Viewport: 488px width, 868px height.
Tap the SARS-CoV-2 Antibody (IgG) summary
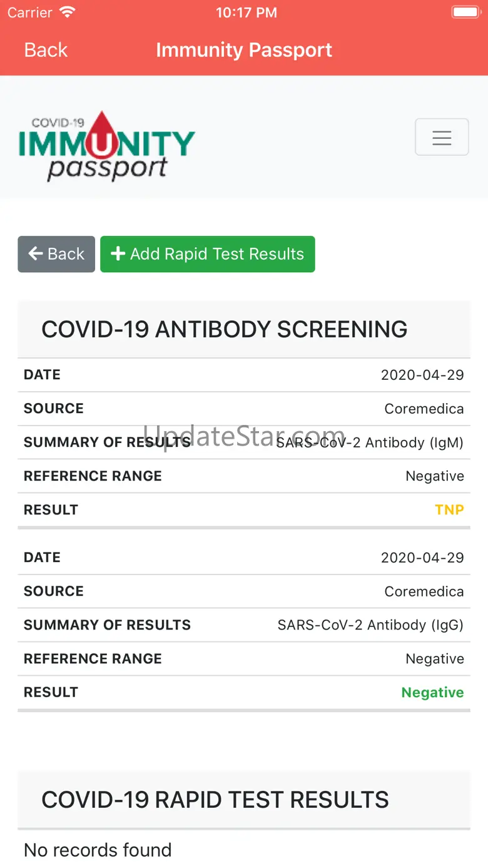tap(370, 625)
